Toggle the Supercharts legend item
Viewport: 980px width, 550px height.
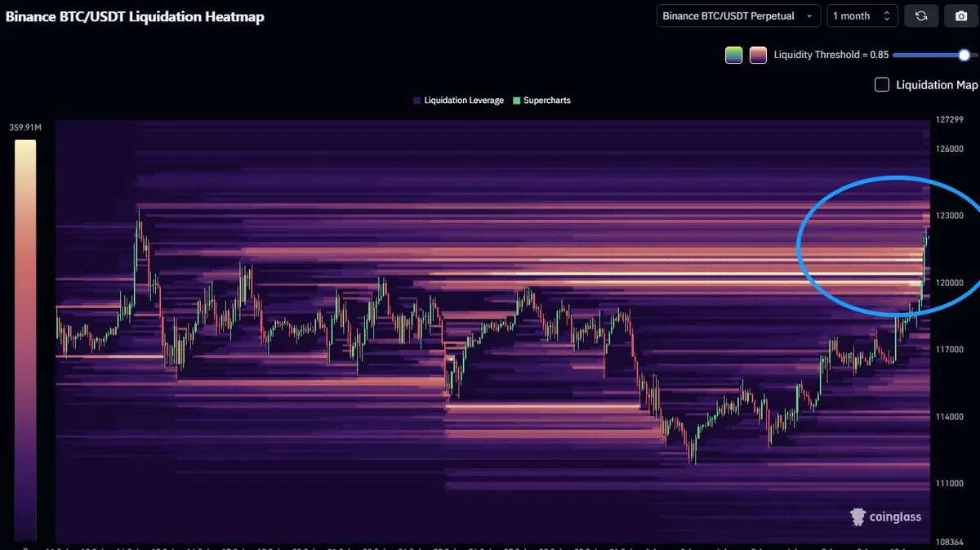pyautogui.click(x=541, y=101)
